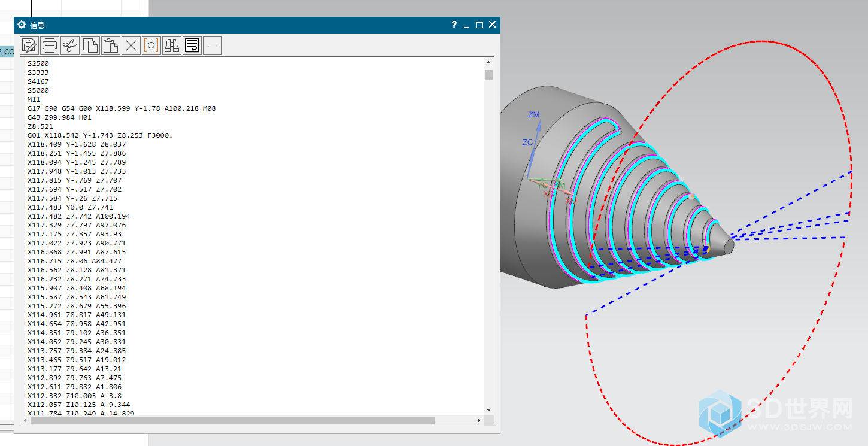Image resolution: width=868 pixels, height=446 pixels.
Task: Click line X117.175 Z7.857 A93.93
Action: (x=74, y=234)
